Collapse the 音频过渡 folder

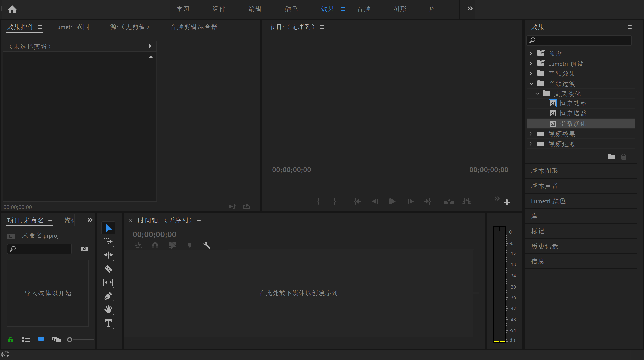[531, 84]
